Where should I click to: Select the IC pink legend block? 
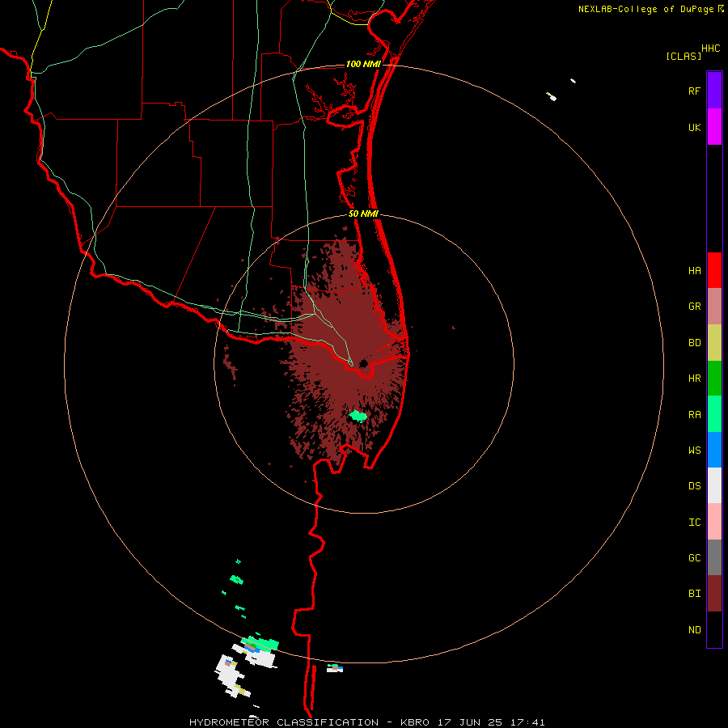pos(714,522)
